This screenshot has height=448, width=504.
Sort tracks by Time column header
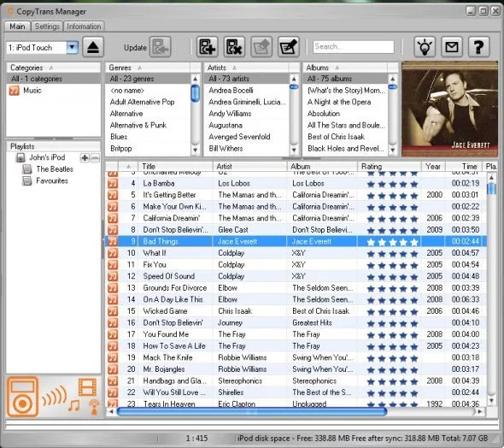[464, 167]
